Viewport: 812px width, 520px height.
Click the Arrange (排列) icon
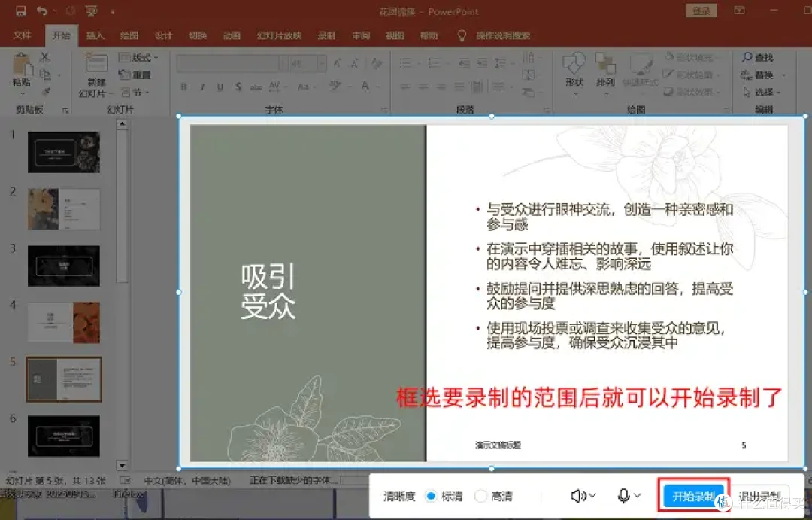604,64
